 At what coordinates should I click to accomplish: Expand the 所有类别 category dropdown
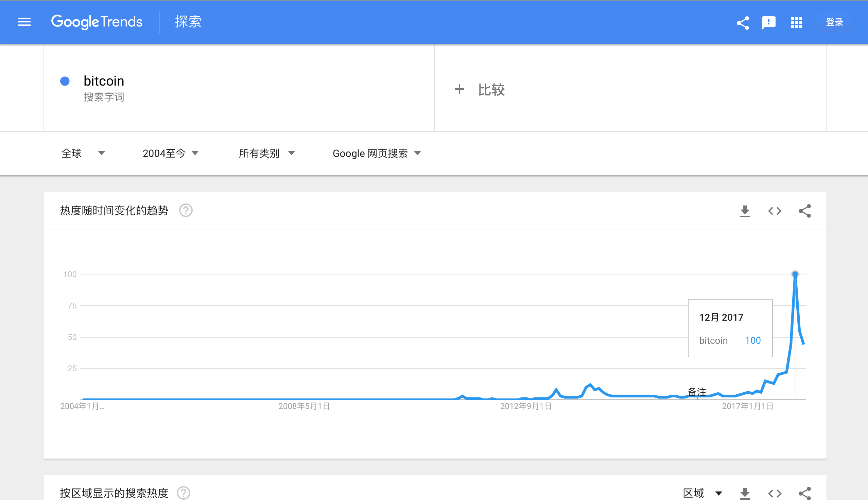coord(266,153)
